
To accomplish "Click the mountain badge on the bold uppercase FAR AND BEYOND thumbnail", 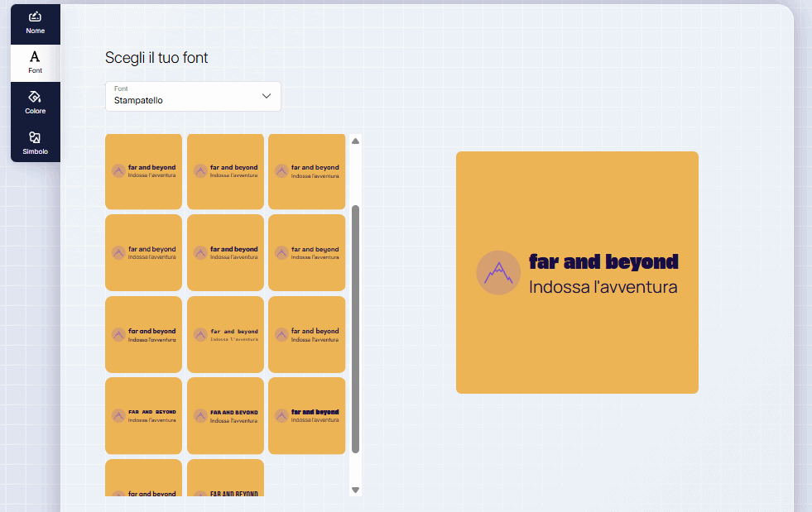I will pos(200,416).
